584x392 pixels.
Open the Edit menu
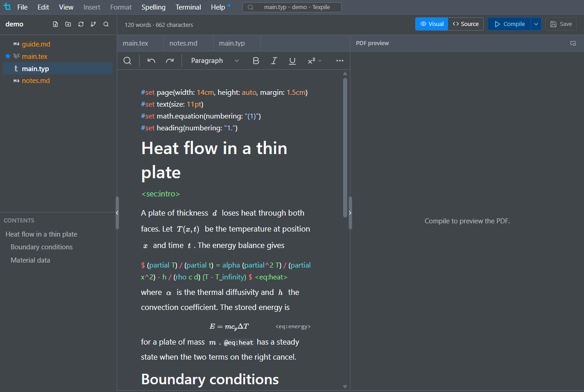tap(43, 7)
